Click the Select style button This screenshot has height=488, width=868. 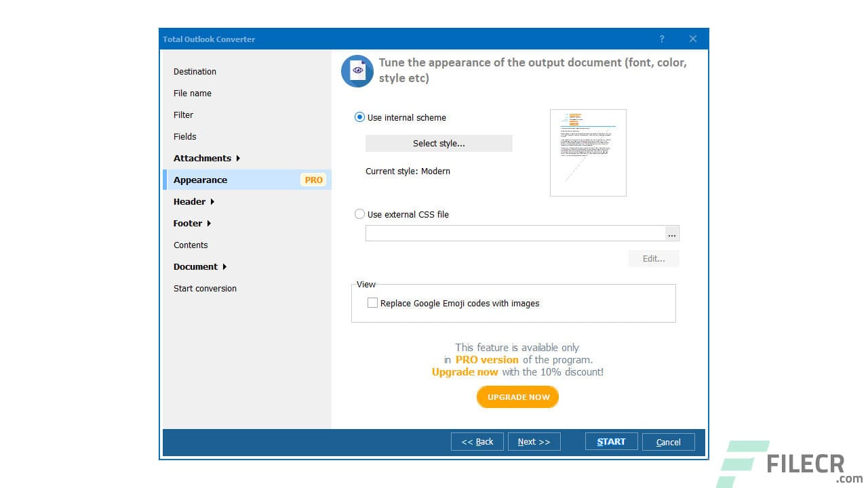[x=439, y=143]
